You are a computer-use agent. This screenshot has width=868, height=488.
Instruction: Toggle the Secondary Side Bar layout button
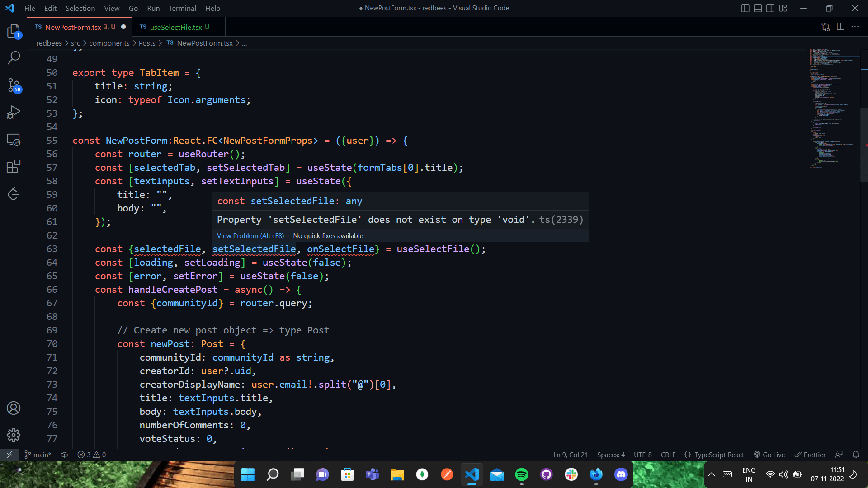tap(770, 8)
